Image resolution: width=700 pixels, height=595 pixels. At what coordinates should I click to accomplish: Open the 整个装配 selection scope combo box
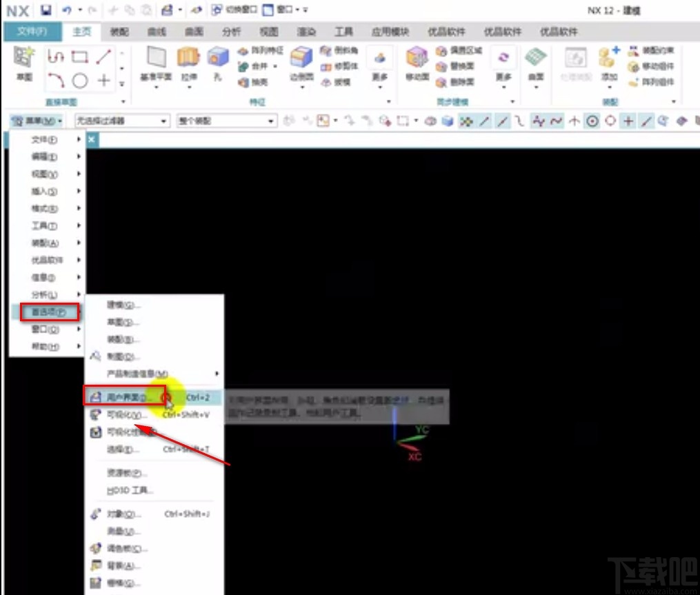[x=226, y=121]
